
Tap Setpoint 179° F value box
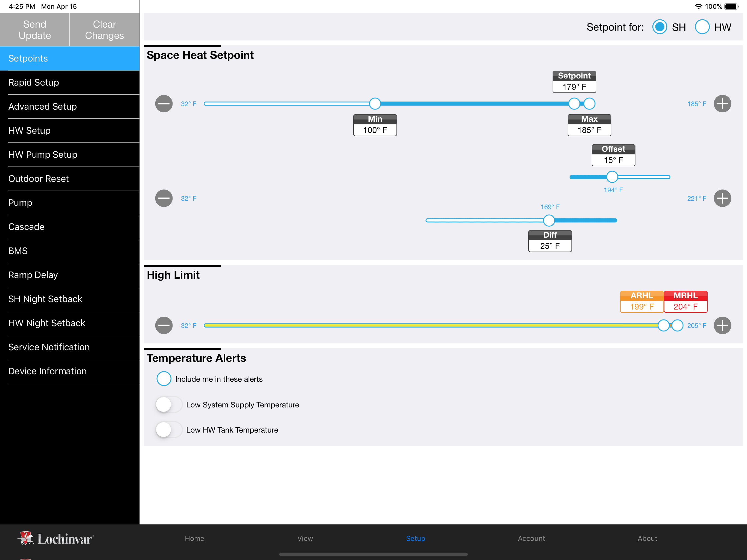[574, 82]
